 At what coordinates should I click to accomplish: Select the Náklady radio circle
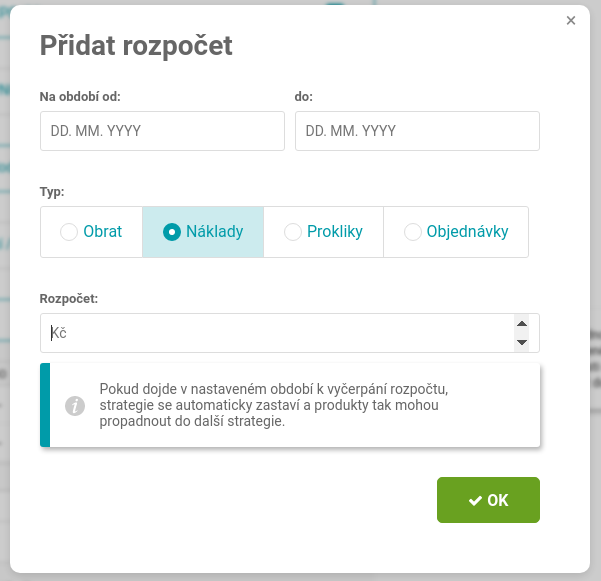point(172,232)
